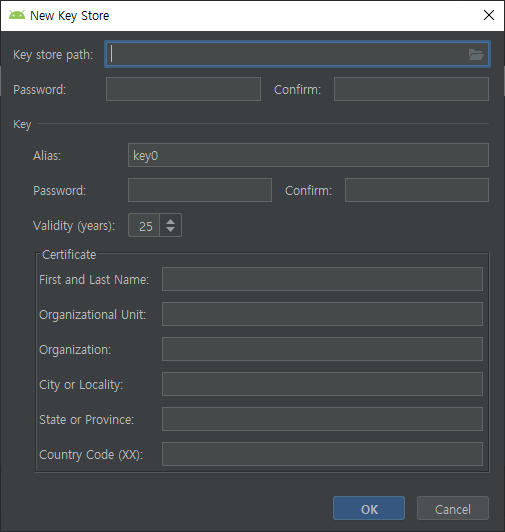505x532 pixels.
Task: Click the Alias field containing key0
Action: coord(308,155)
